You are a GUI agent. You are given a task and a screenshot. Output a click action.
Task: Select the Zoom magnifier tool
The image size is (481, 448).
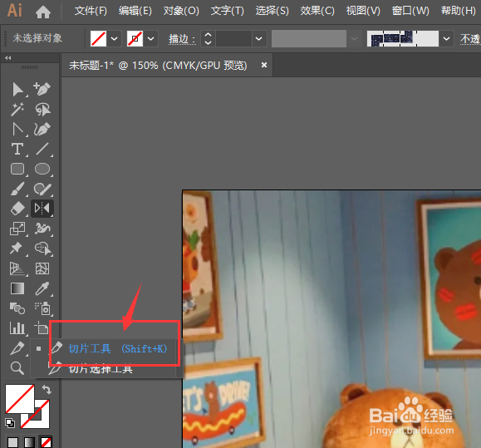click(17, 368)
